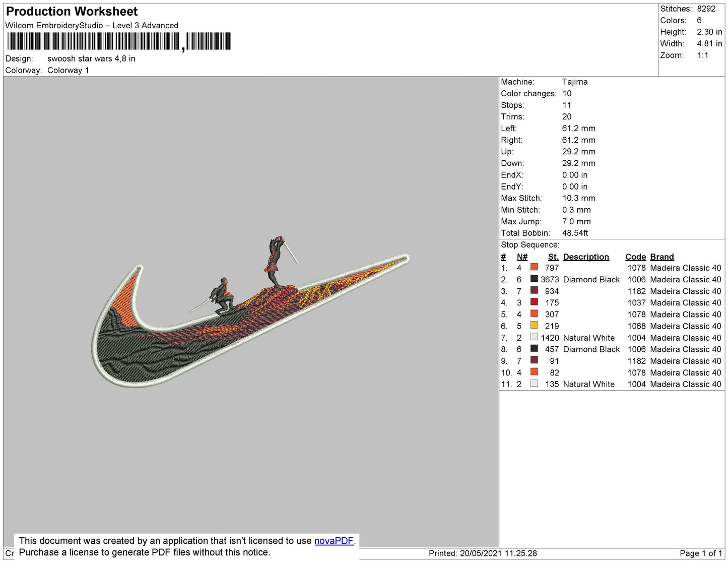Click the Production Worksheet title
Viewport: 728px width, 563px height.
click(x=72, y=12)
